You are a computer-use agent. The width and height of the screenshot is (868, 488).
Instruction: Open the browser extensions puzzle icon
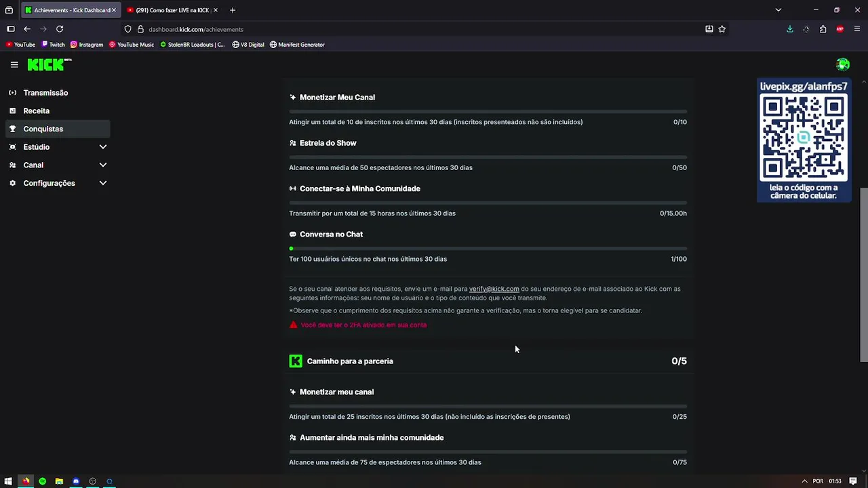coord(823,29)
